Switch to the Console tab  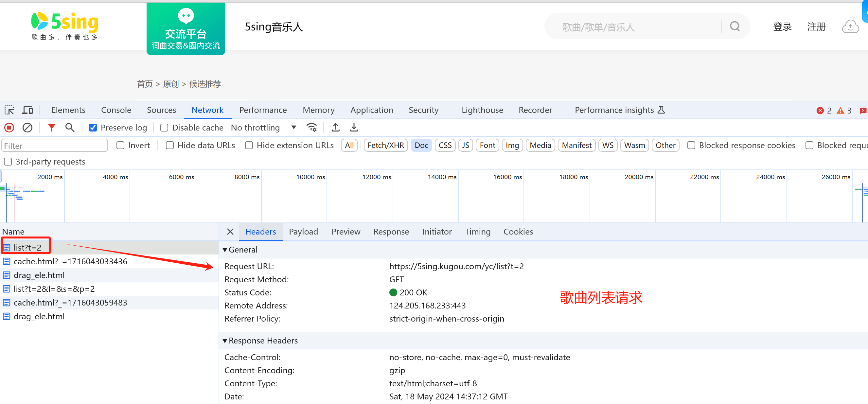click(116, 110)
